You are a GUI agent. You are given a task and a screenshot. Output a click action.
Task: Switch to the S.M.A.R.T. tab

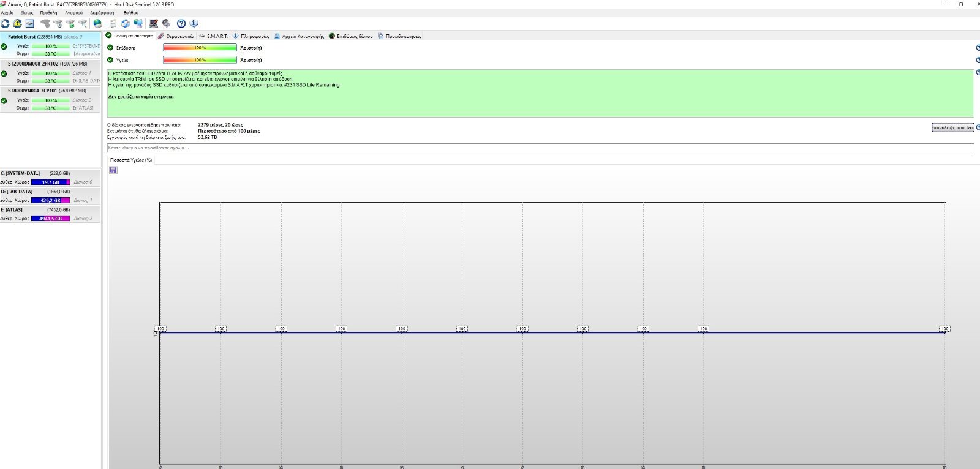point(214,36)
